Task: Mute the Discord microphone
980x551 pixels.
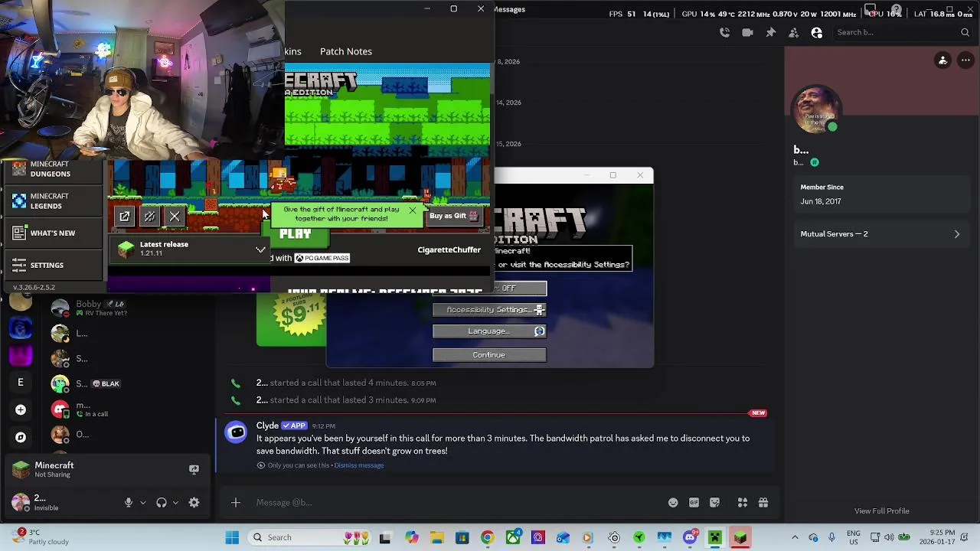Action: (x=129, y=503)
